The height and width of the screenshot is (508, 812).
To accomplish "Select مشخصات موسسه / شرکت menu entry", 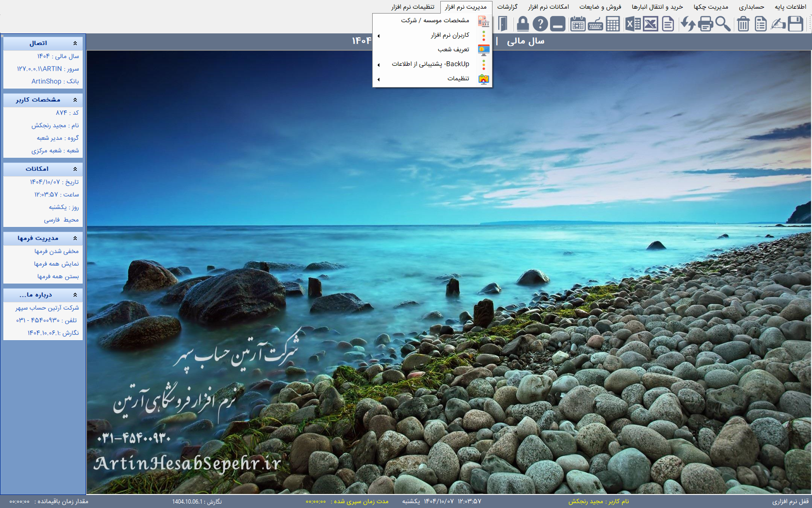I will click(x=435, y=21).
